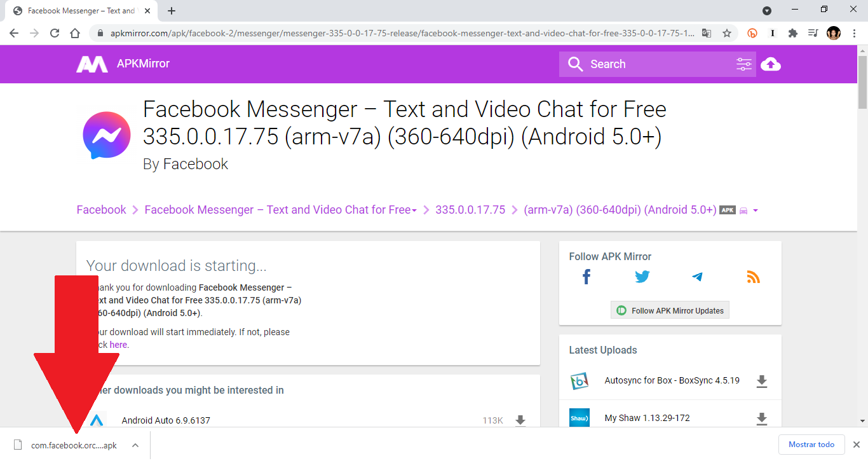Viewport: 868px width, 463px height.
Task: Follow APK Mirror on Telegram
Action: 698,277
